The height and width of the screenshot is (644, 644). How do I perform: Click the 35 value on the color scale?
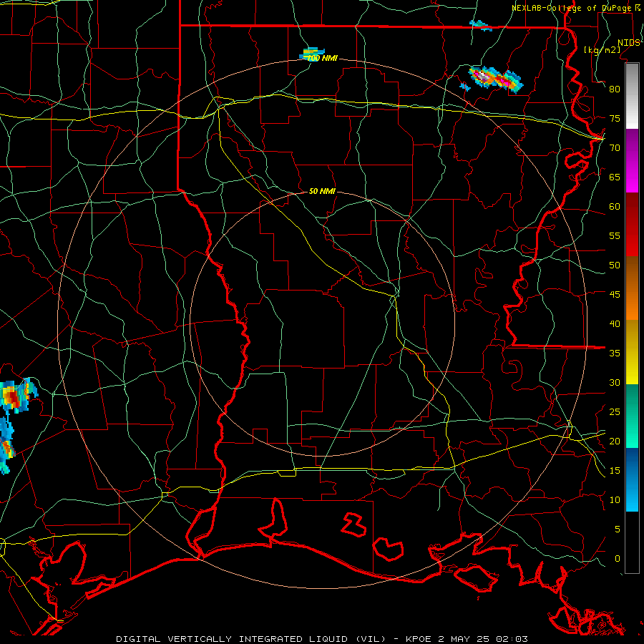(x=615, y=353)
